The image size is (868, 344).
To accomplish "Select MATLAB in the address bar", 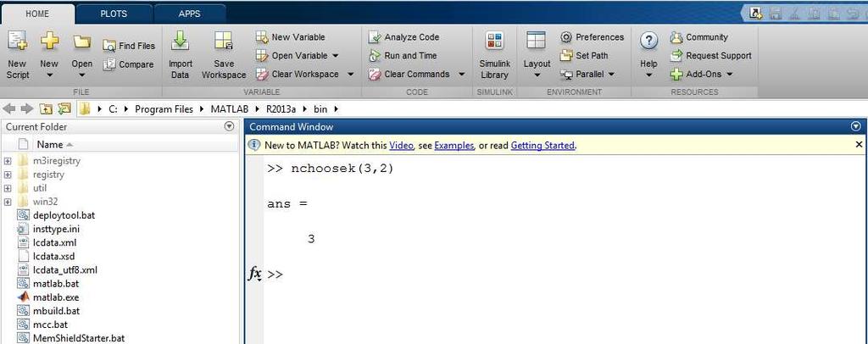I will point(229,109).
